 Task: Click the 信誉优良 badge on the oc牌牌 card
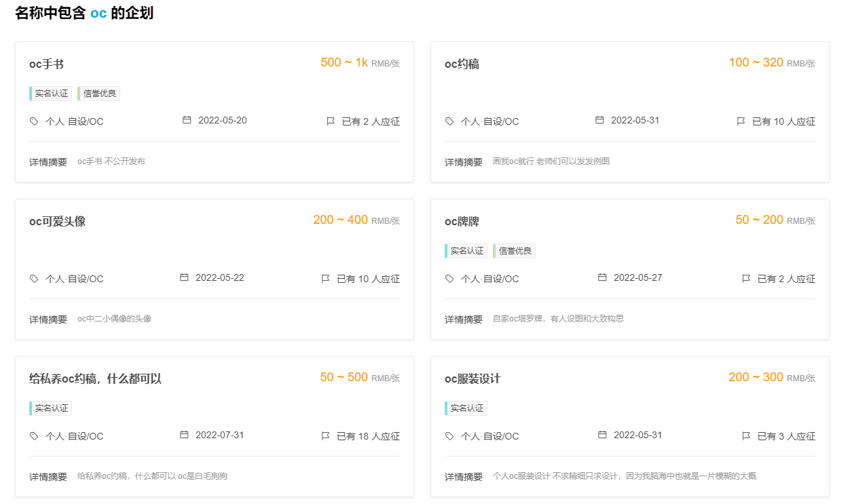coord(515,251)
